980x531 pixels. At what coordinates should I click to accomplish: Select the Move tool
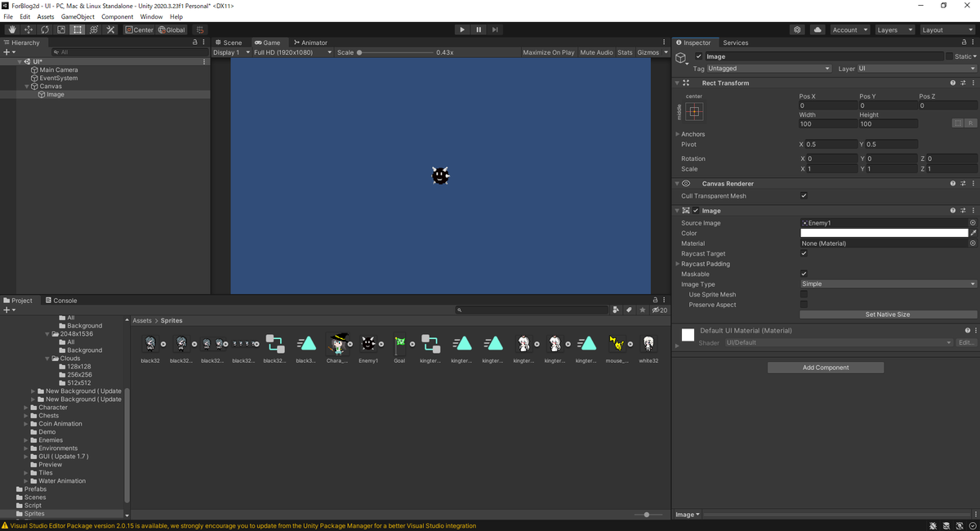[x=28, y=29]
